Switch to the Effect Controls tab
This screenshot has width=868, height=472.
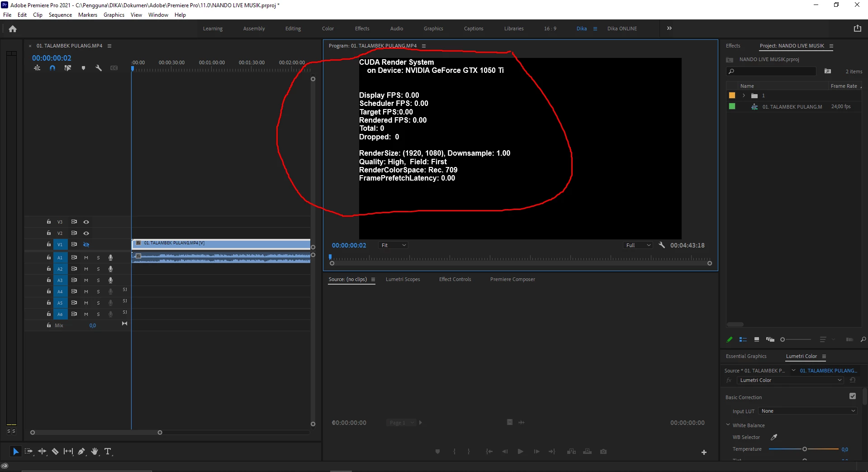(x=455, y=279)
